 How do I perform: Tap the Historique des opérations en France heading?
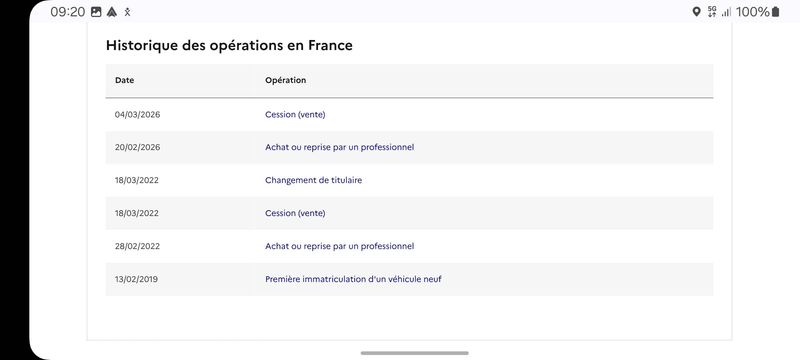(x=229, y=45)
